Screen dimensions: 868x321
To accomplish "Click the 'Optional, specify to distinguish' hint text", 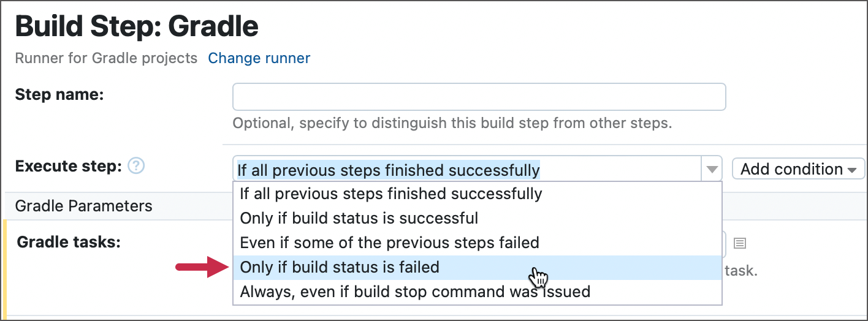I will click(x=452, y=123).
